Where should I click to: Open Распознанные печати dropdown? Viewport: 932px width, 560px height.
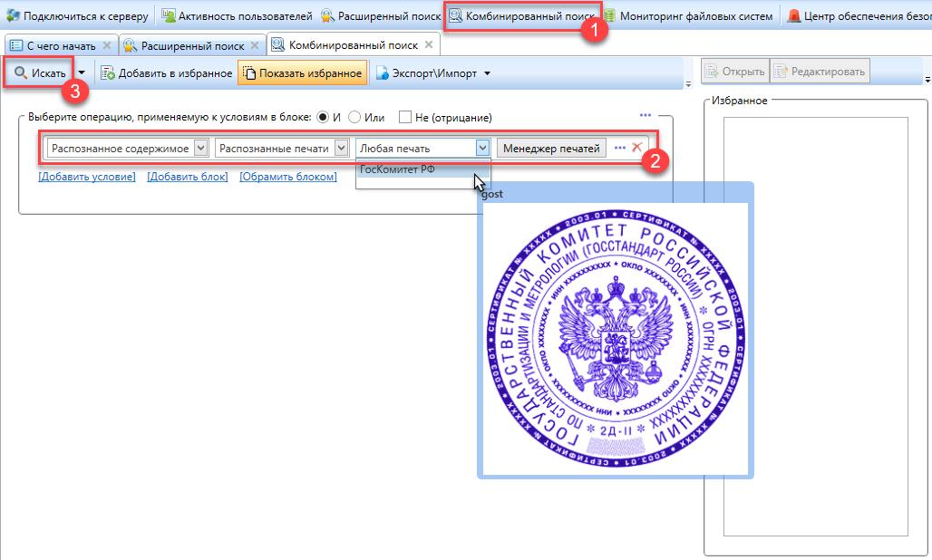pos(341,148)
